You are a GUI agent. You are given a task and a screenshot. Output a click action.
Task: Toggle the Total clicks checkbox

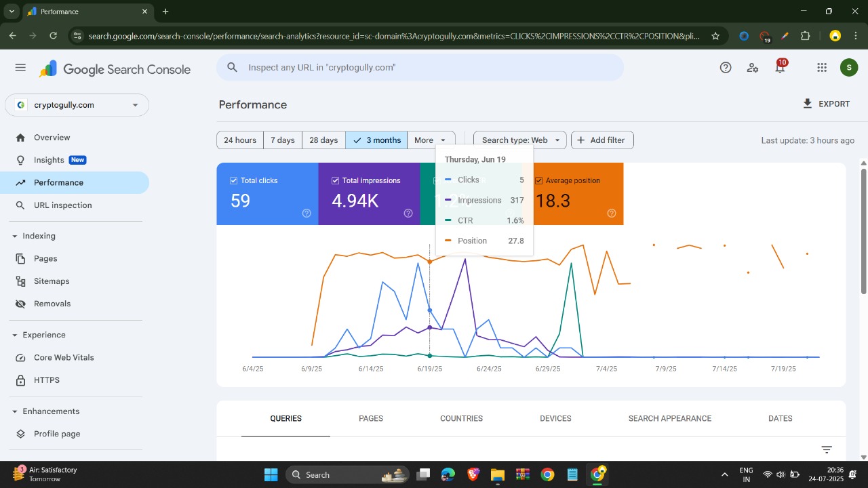(x=234, y=181)
